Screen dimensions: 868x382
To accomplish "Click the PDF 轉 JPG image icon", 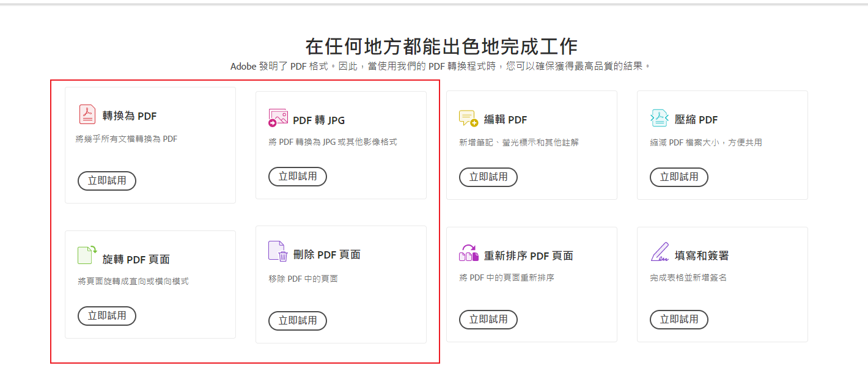I will pyautogui.click(x=278, y=118).
